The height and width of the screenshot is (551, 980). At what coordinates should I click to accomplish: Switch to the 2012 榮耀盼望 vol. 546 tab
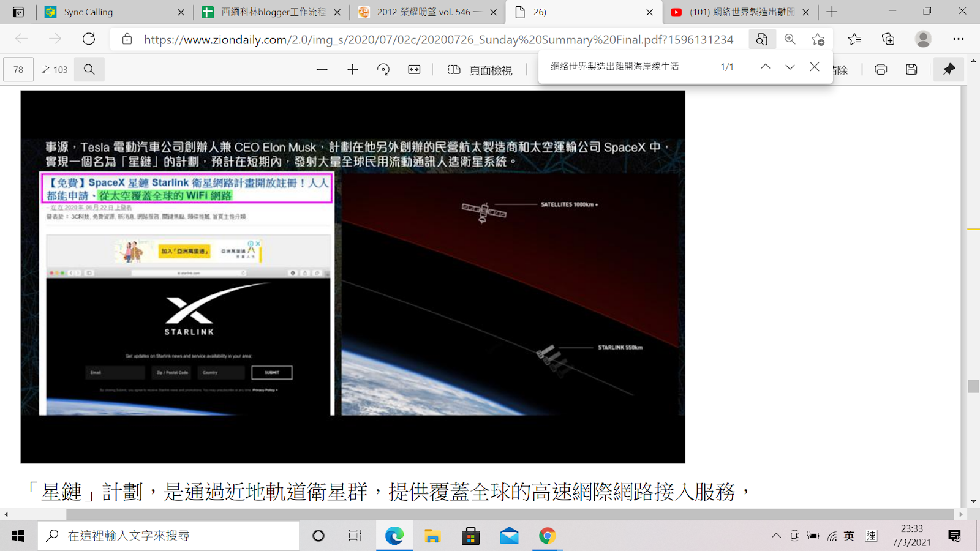(428, 12)
